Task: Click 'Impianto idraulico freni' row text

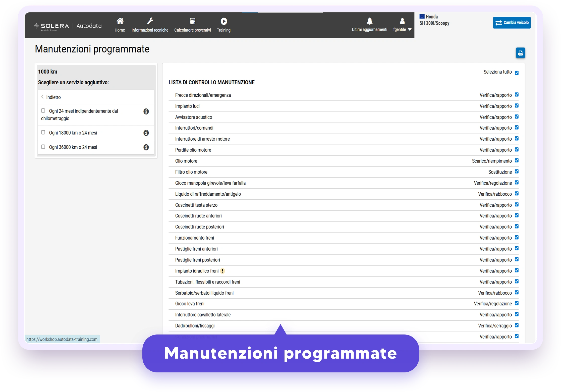Action: 197,271
